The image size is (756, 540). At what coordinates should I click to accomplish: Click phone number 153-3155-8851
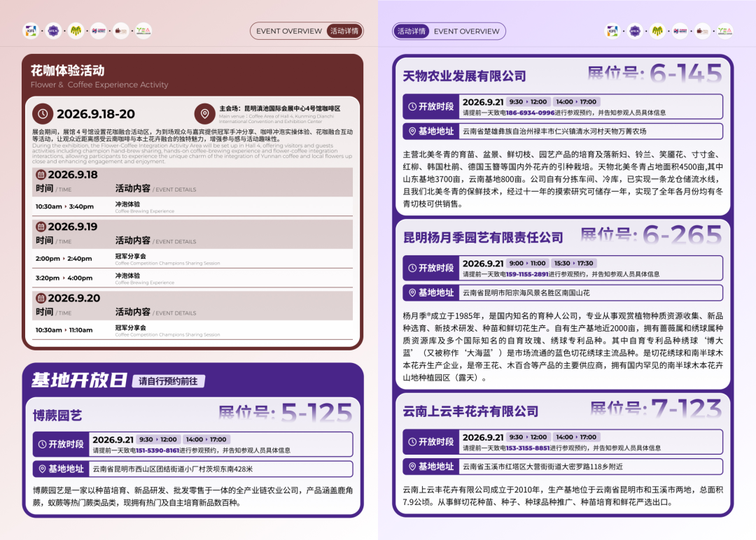click(528, 448)
